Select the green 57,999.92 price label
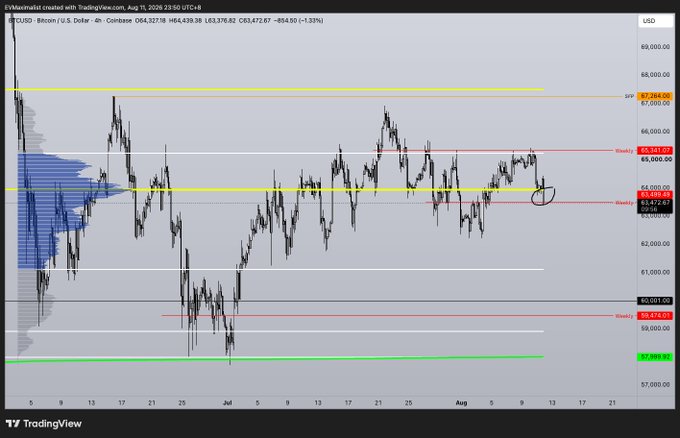Screen dimensions: 680x438 click(655, 357)
